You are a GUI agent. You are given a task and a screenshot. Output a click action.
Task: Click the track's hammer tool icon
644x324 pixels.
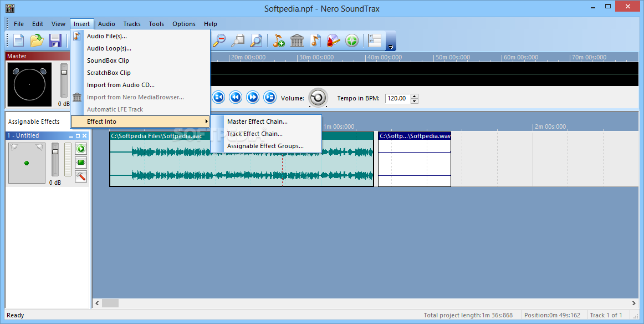click(81, 176)
